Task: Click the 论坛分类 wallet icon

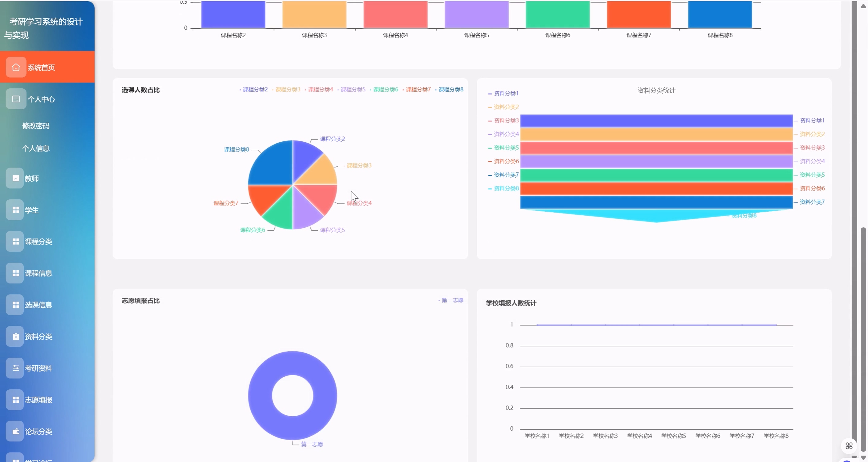Action: (x=16, y=431)
